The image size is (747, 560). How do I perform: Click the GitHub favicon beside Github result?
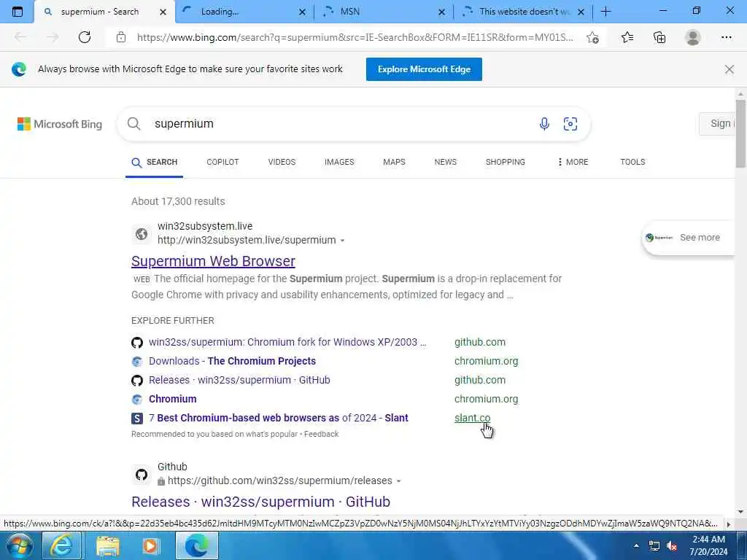coord(141,475)
